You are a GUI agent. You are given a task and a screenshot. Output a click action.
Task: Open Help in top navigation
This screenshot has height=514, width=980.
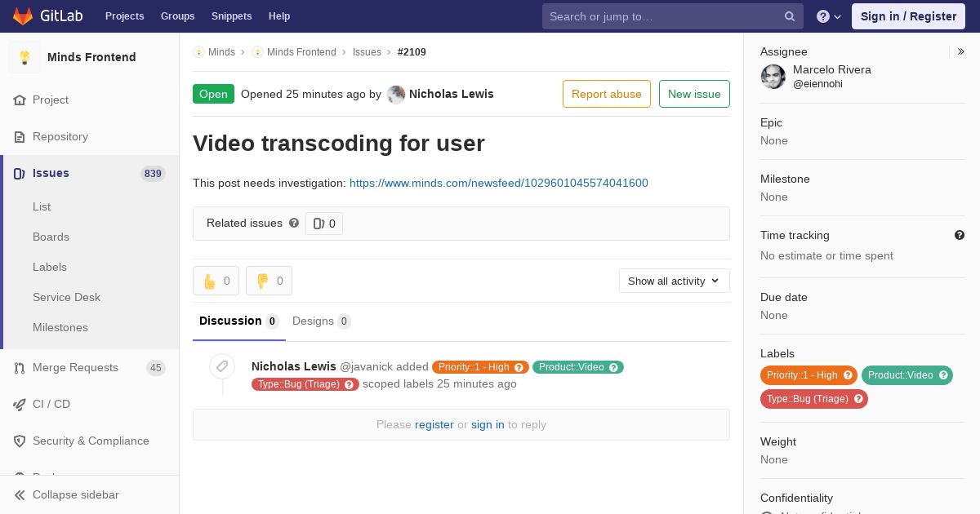coord(279,16)
